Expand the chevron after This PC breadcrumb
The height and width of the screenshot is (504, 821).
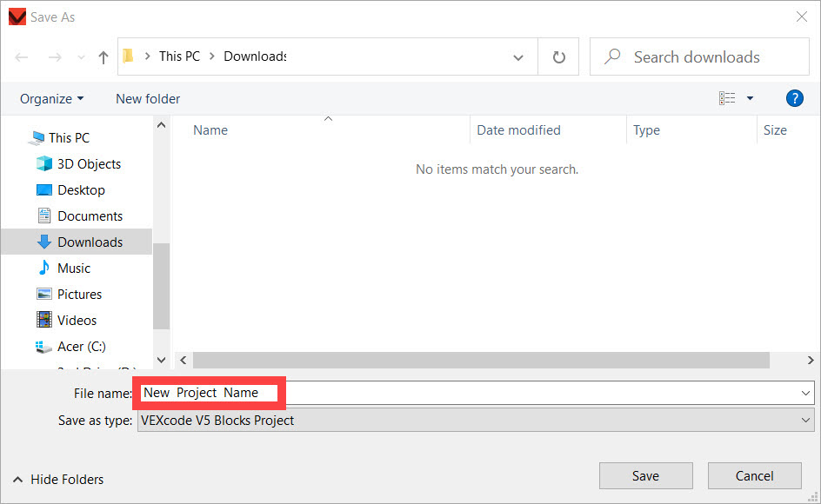[212, 56]
